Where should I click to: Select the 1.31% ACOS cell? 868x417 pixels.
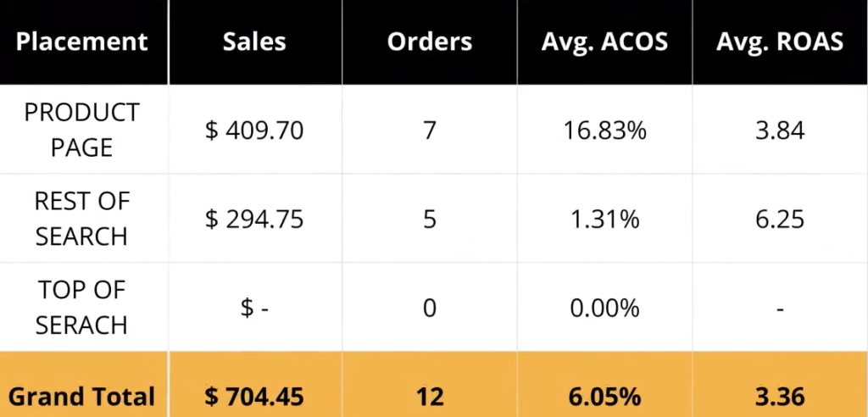click(x=604, y=219)
